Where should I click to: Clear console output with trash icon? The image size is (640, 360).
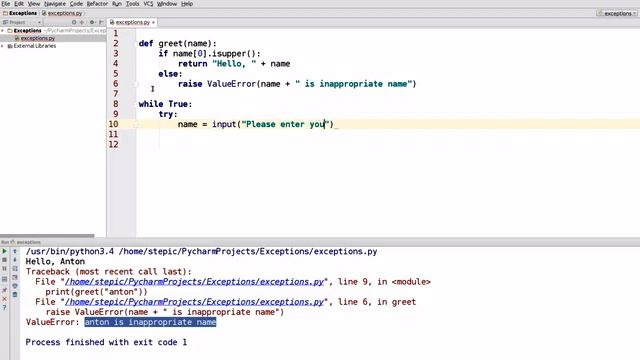pos(15,295)
